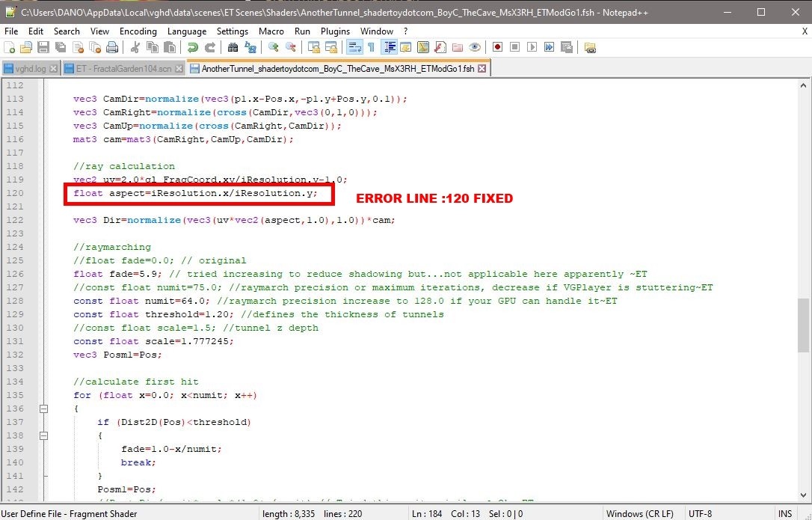Open the Replace dialog from the toolbar

pos(250,48)
